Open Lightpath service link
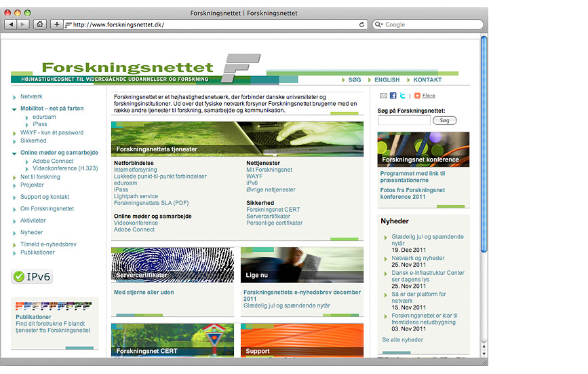The image size is (588, 374). [136, 196]
